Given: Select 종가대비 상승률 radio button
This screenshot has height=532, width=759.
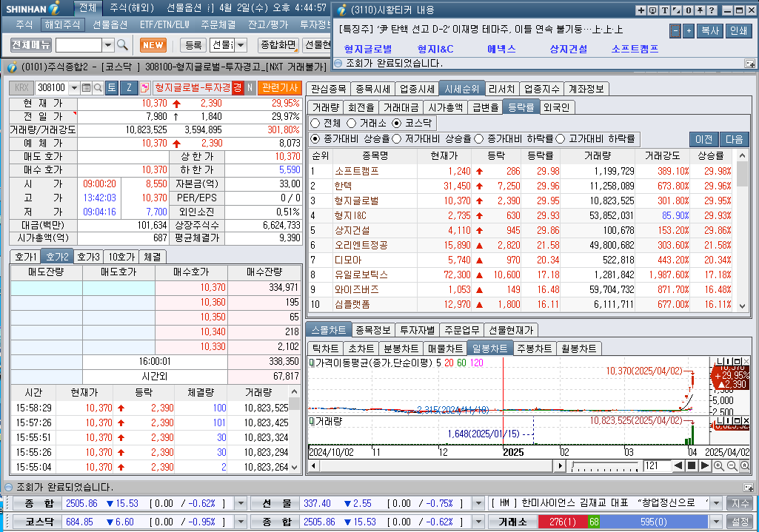Looking at the screenshot, I should (x=315, y=139).
